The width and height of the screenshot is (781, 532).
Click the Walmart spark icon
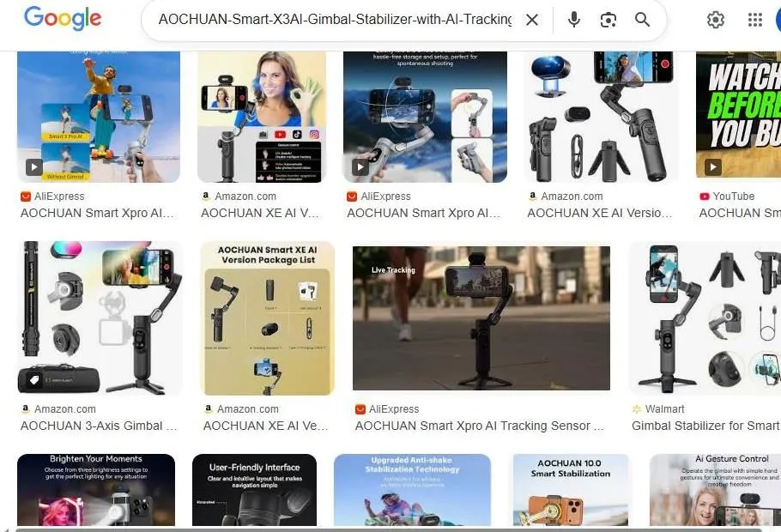(637, 409)
